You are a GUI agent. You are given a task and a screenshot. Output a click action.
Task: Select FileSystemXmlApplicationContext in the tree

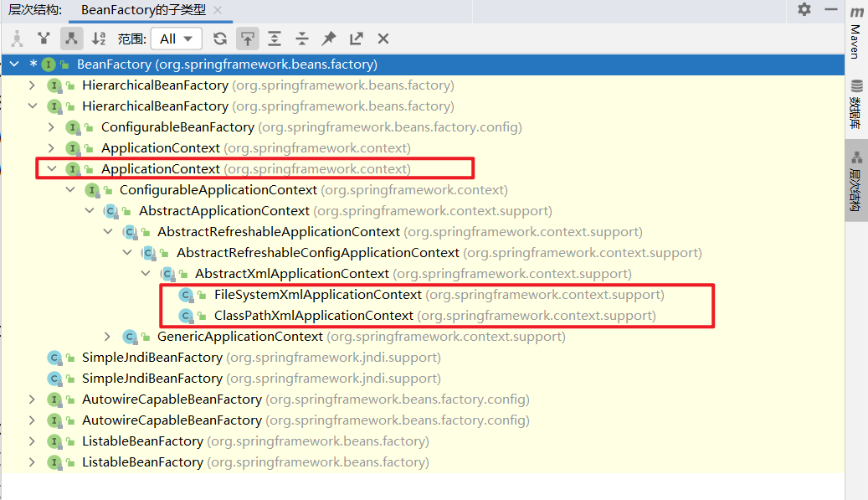point(317,295)
